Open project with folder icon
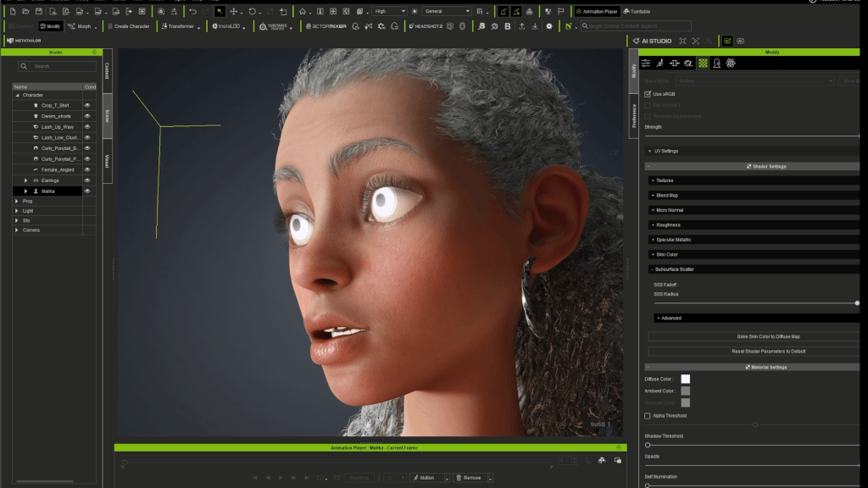Screen dimensions: 868x488 pos(25,11)
